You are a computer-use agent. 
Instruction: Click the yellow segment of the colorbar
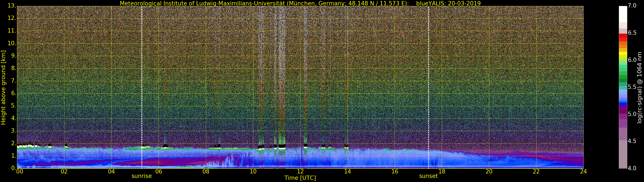(x=623, y=53)
